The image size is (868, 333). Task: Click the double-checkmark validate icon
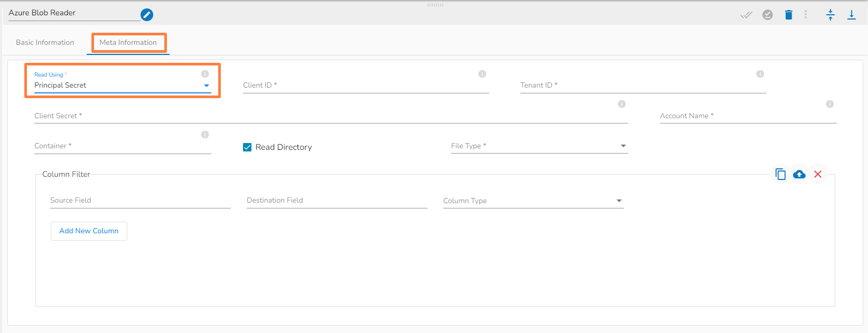coord(746,15)
